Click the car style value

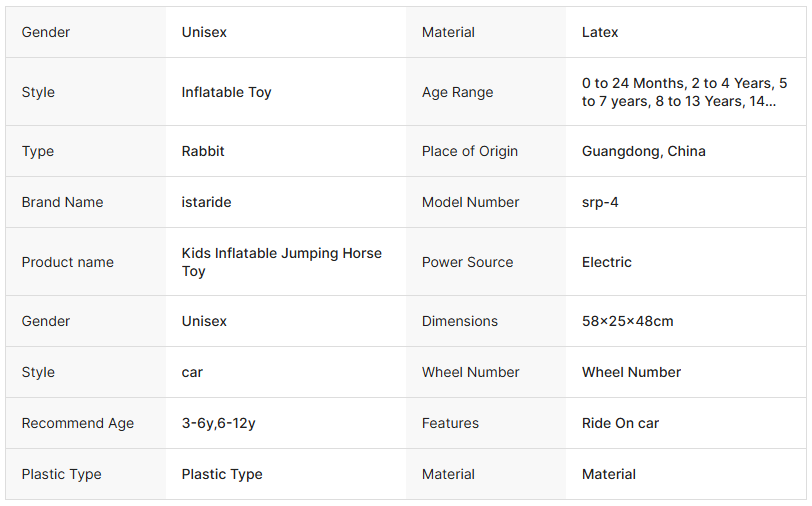coord(192,372)
